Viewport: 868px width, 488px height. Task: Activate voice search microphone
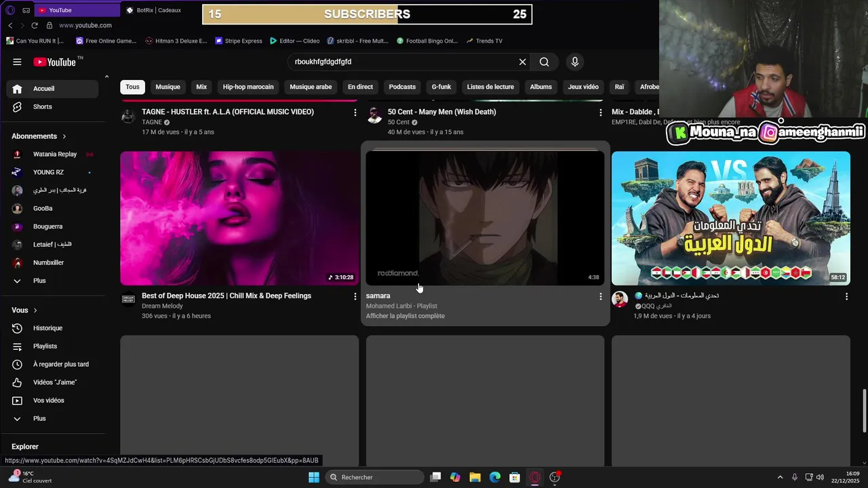point(575,62)
